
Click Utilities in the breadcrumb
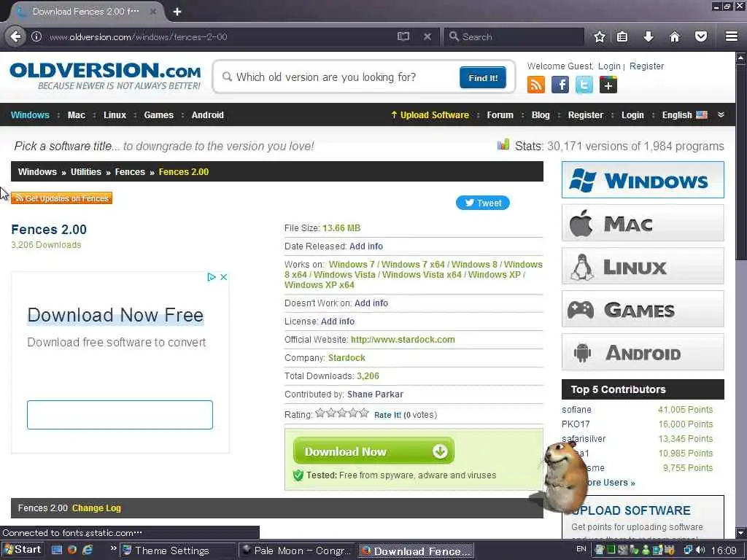click(x=86, y=172)
